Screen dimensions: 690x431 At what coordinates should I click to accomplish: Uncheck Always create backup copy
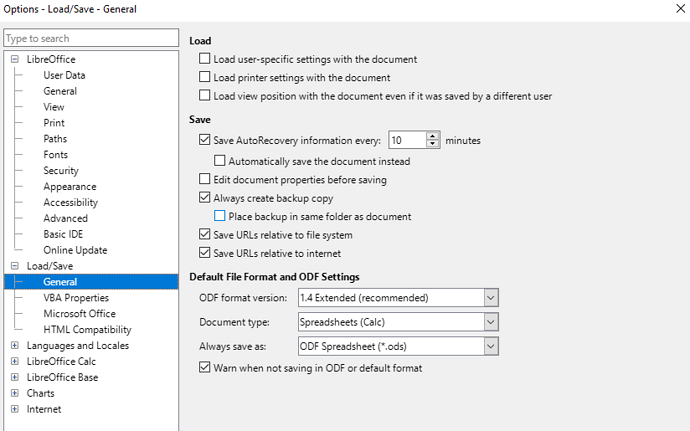205,198
